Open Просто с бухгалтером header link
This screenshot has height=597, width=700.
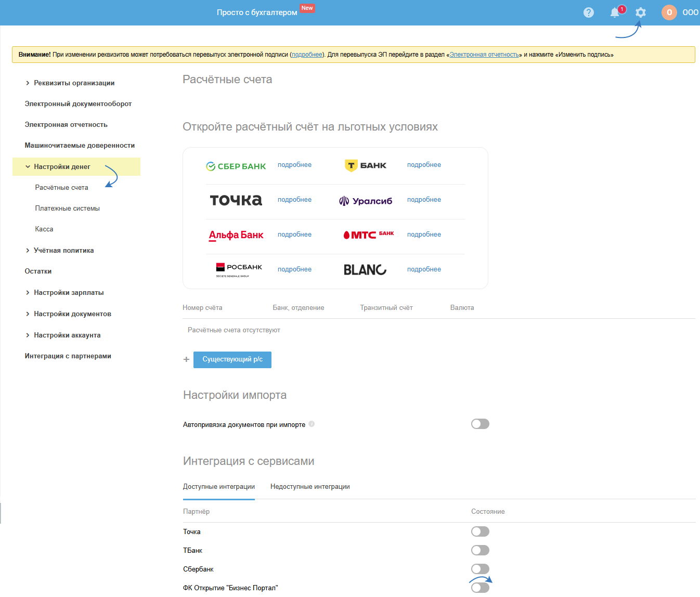pos(257,12)
